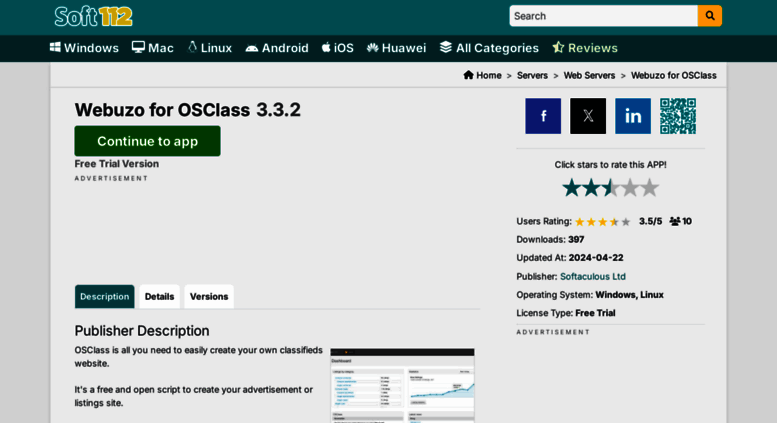Viewport: 777px width, 423px height.
Task: Open the iOS category
Action: coord(338,48)
